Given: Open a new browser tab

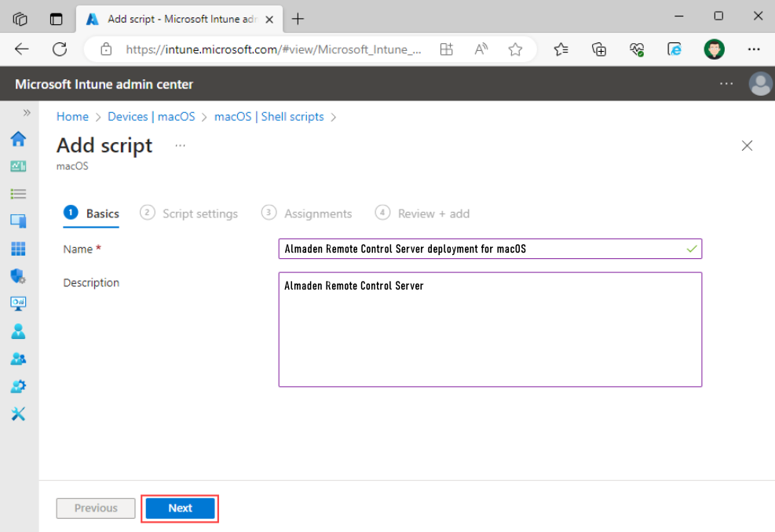Looking at the screenshot, I should pos(298,19).
